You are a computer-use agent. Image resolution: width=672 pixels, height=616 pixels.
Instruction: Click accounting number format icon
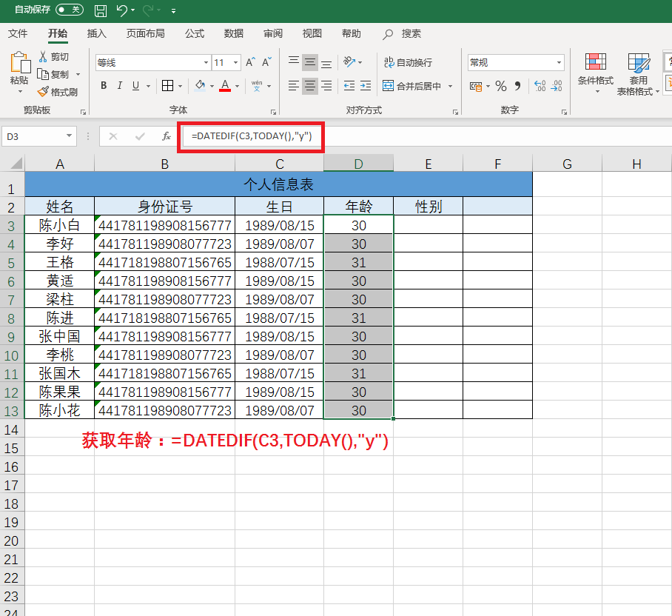[x=476, y=86]
